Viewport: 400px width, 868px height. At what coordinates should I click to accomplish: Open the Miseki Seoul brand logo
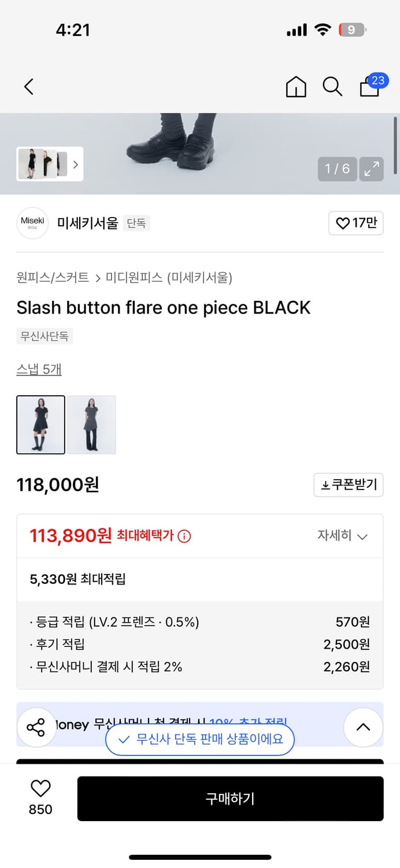coord(32,223)
